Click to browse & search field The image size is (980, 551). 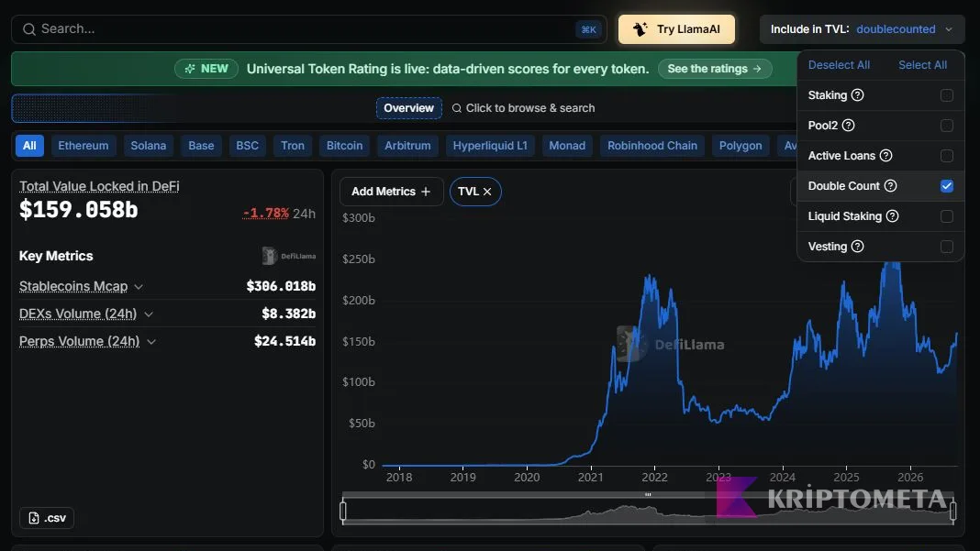point(524,108)
